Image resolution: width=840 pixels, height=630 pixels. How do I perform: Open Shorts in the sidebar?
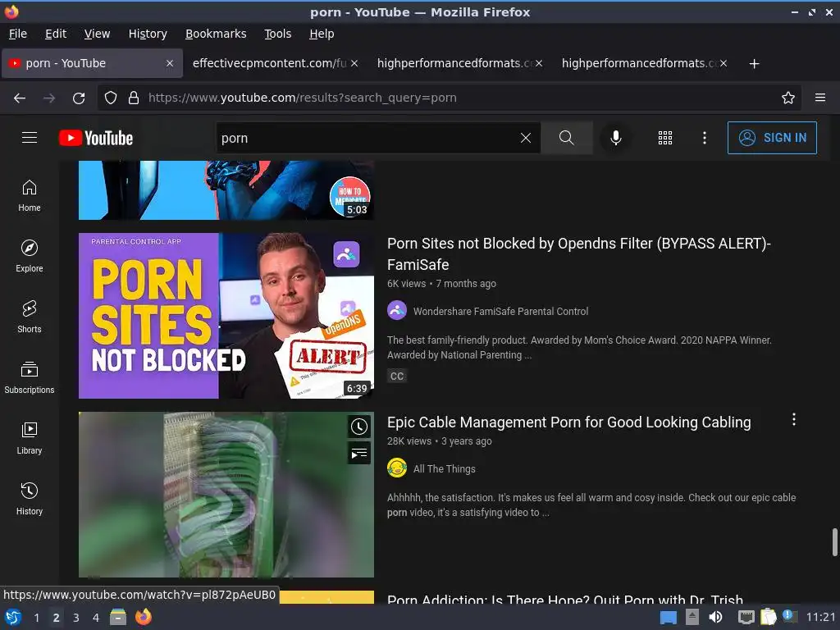[30, 317]
